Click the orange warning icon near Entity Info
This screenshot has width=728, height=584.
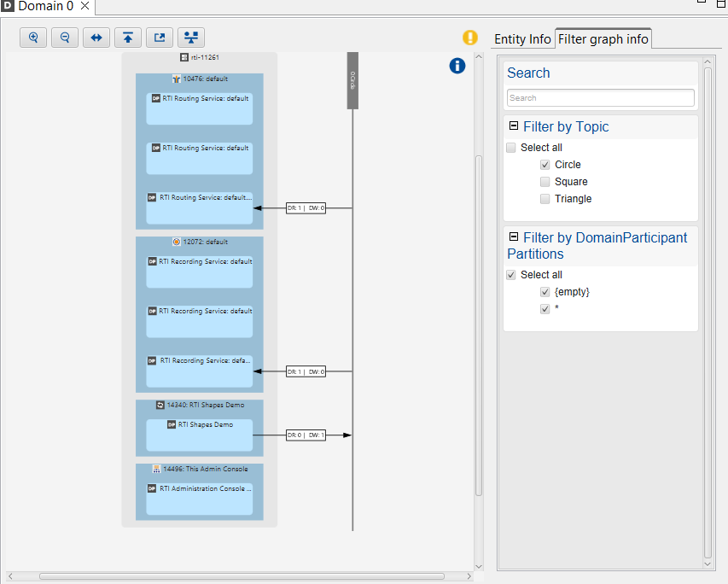470,38
